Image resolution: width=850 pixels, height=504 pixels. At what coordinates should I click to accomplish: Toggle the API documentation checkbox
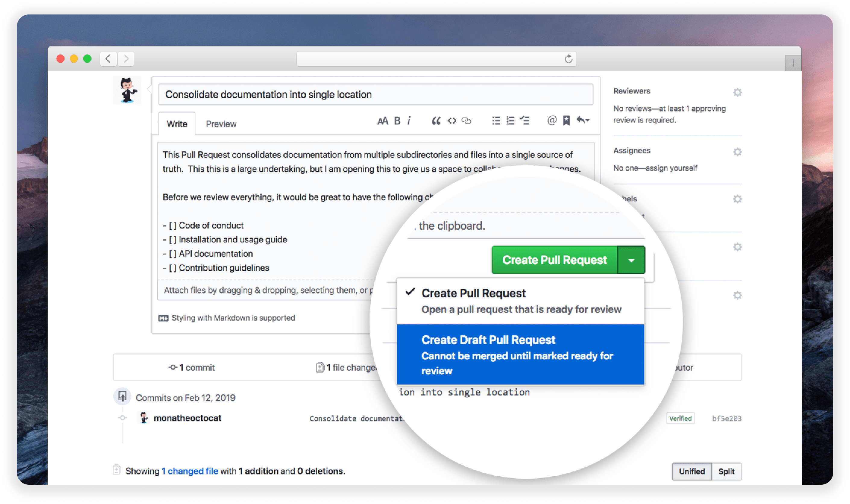coord(174,254)
